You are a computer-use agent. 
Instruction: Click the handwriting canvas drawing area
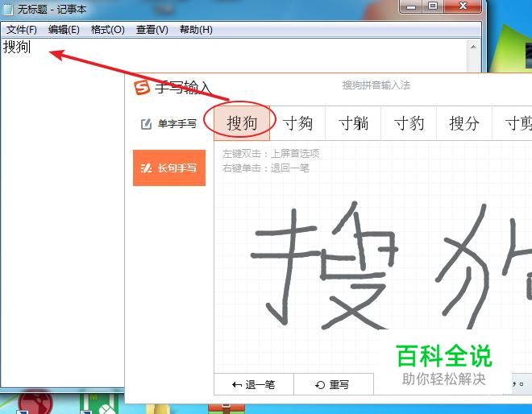click(373, 258)
